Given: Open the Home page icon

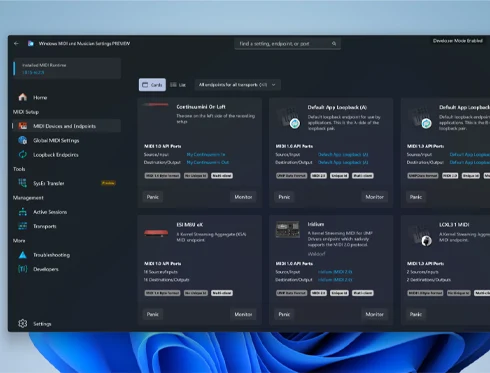Looking at the screenshot, I should 23,97.
